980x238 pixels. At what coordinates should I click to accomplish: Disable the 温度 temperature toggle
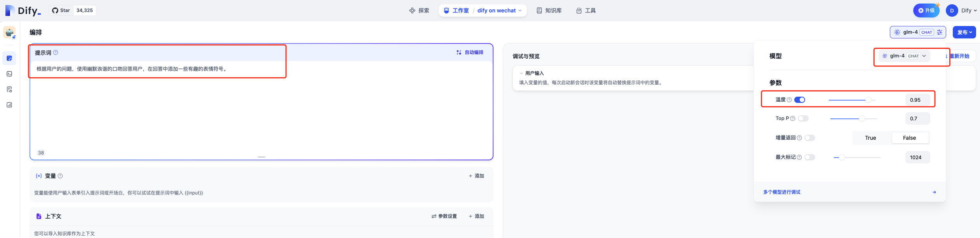click(800, 100)
